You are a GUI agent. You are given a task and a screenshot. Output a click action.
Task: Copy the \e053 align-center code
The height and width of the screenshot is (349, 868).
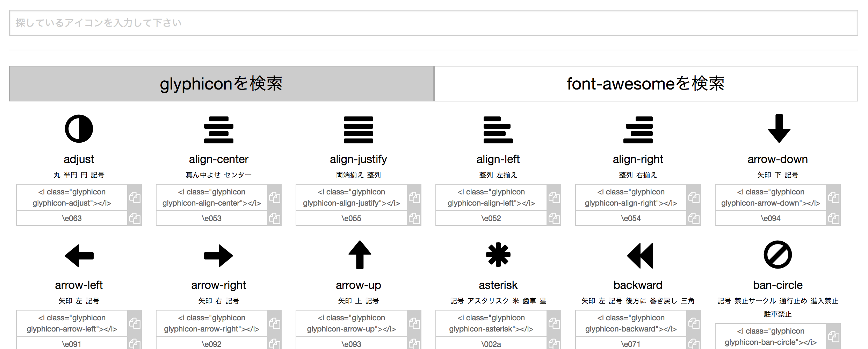tap(275, 219)
